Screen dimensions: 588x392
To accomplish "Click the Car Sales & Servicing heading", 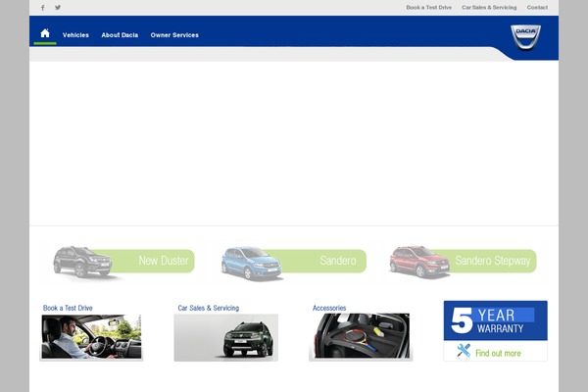I will pos(208,308).
